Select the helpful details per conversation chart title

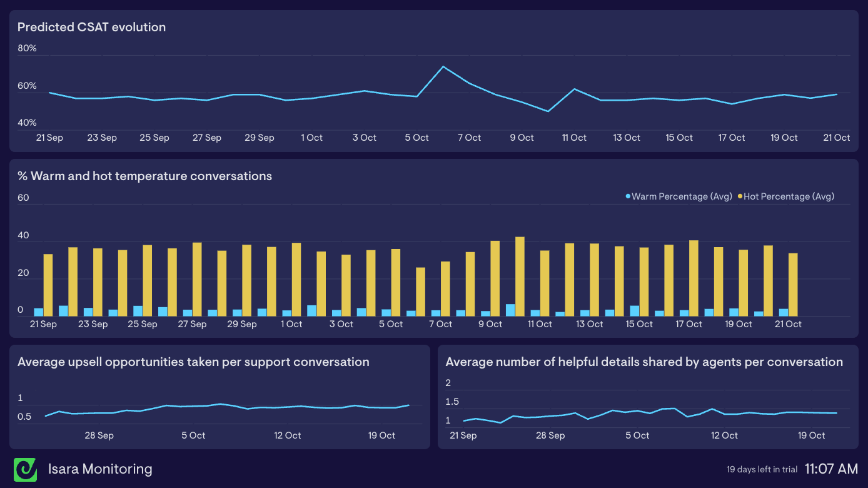(x=644, y=362)
